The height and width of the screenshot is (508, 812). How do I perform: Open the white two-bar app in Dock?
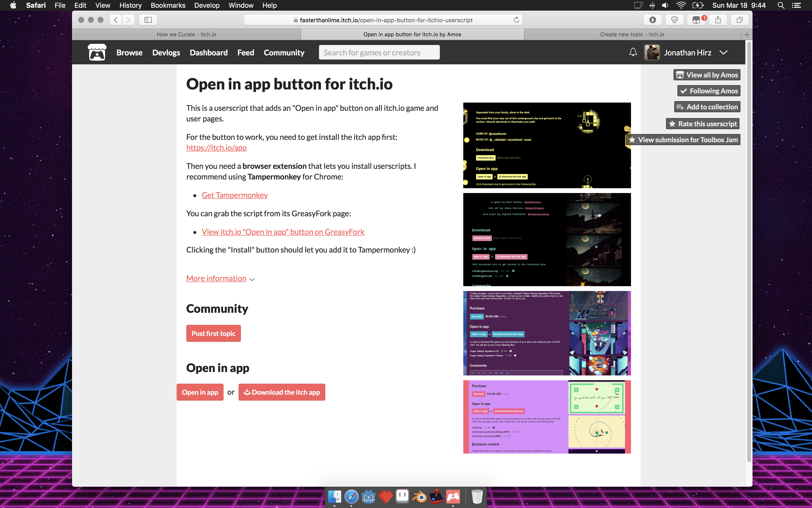(402, 497)
